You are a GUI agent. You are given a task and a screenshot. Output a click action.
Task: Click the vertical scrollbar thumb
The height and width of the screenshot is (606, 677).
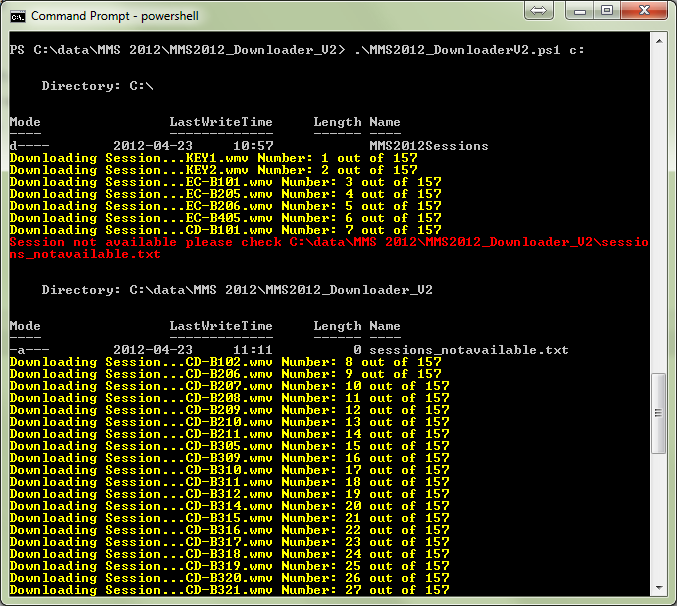coord(659,413)
